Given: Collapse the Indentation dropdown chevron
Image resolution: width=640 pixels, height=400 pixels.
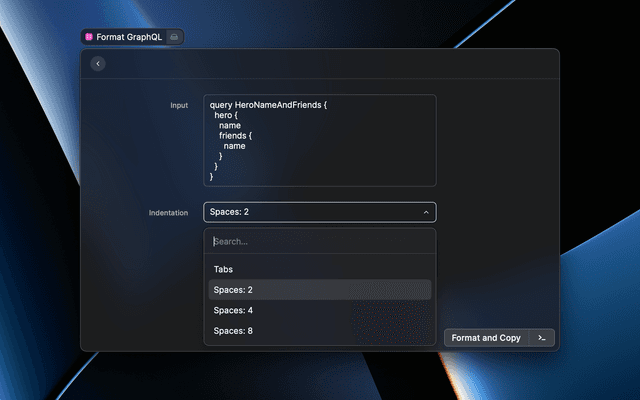Looking at the screenshot, I should pos(426,212).
